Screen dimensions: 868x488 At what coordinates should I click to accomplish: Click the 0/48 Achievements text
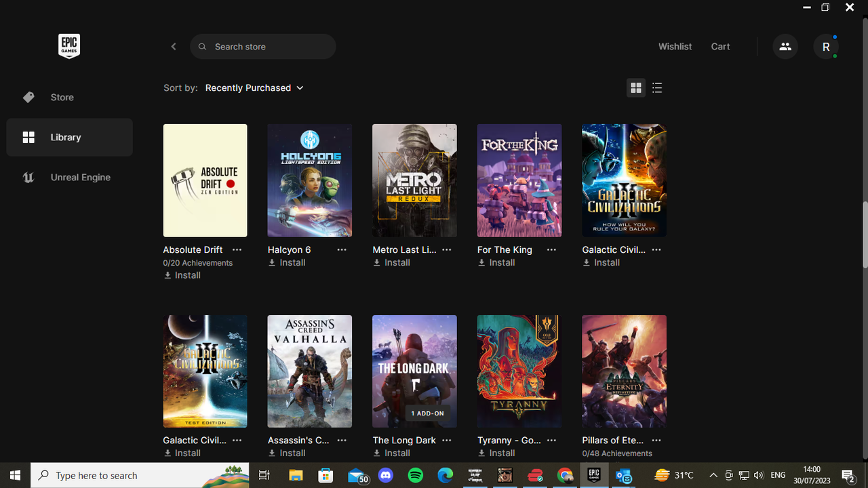(617, 453)
